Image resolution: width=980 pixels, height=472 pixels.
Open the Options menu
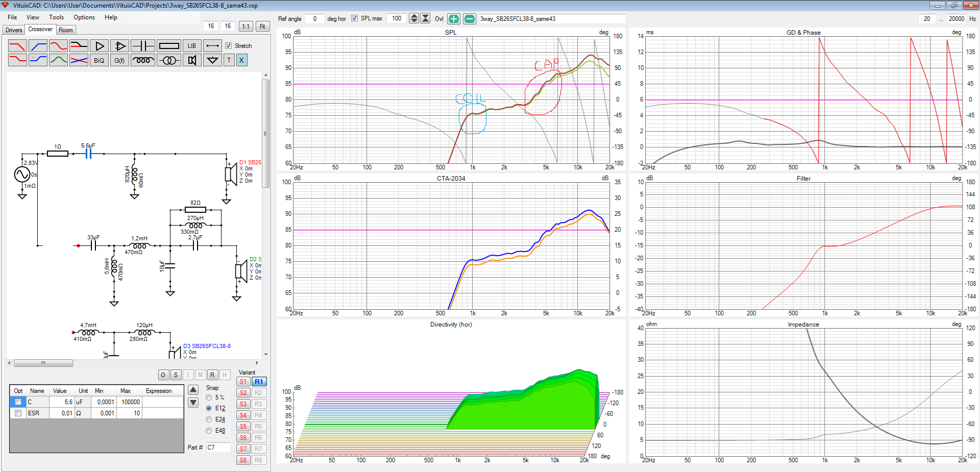[x=84, y=17]
